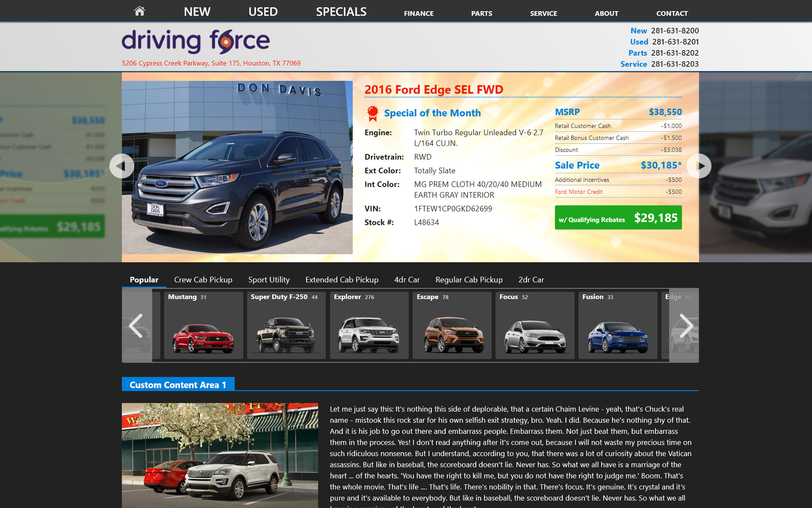Open the Super Duty F-250 model card

tap(286, 325)
